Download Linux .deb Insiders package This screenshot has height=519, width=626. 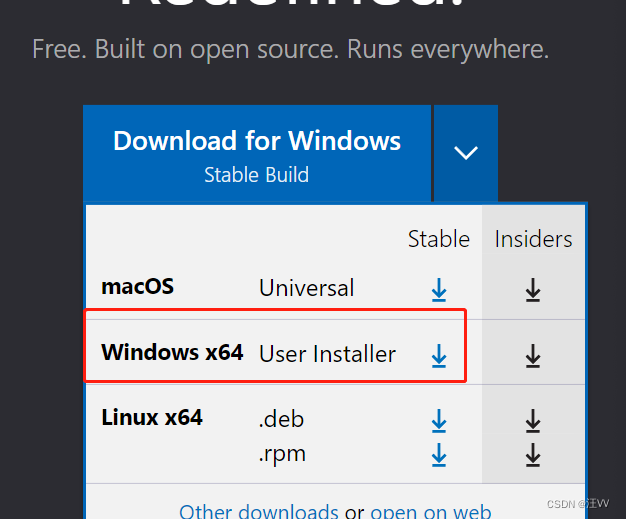click(533, 421)
